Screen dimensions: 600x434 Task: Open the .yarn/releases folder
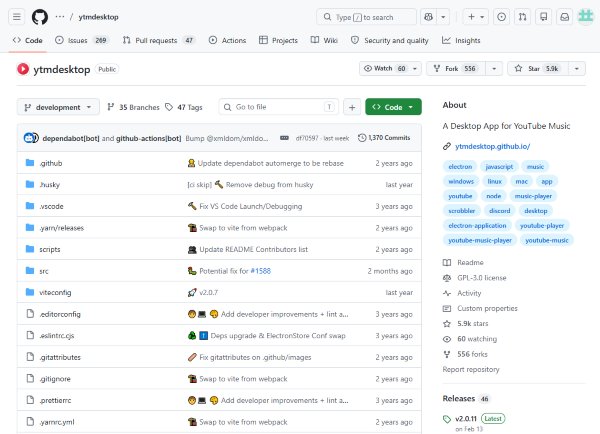[x=62, y=228]
